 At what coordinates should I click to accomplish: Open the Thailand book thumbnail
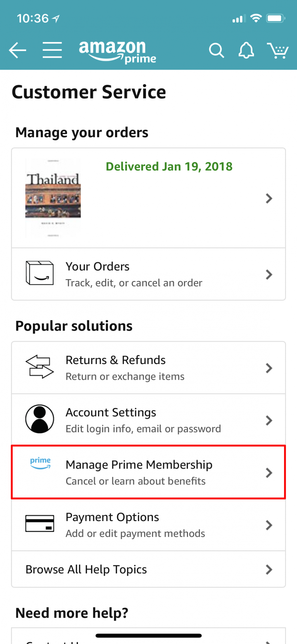click(x=53, y=198)
